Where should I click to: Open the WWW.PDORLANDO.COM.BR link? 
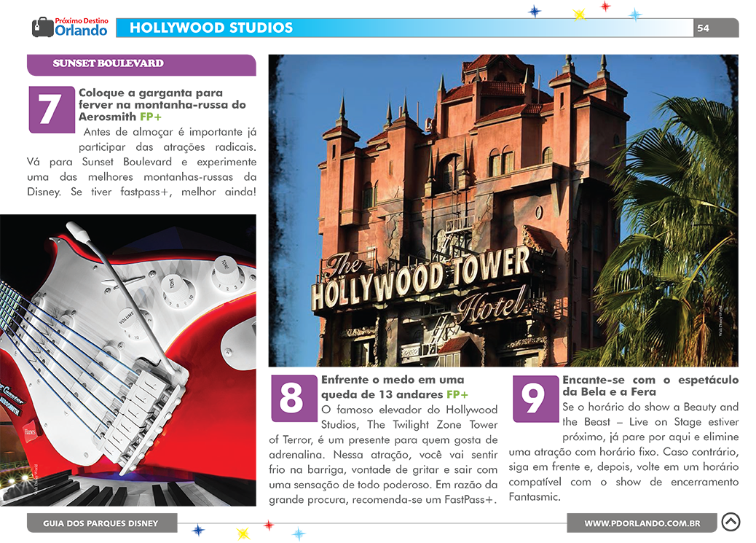(642, 523)
